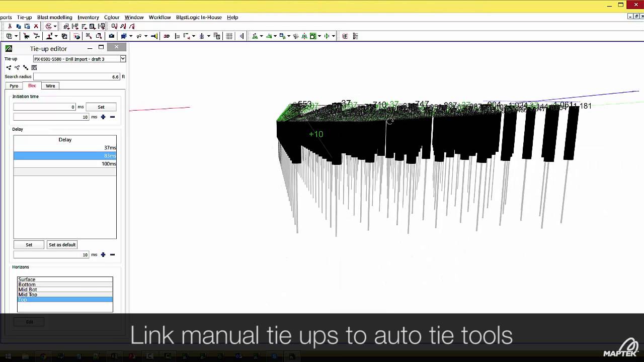Open the Workflow menu
Viewport: 644px width, 362px height.
pos(159,17)
